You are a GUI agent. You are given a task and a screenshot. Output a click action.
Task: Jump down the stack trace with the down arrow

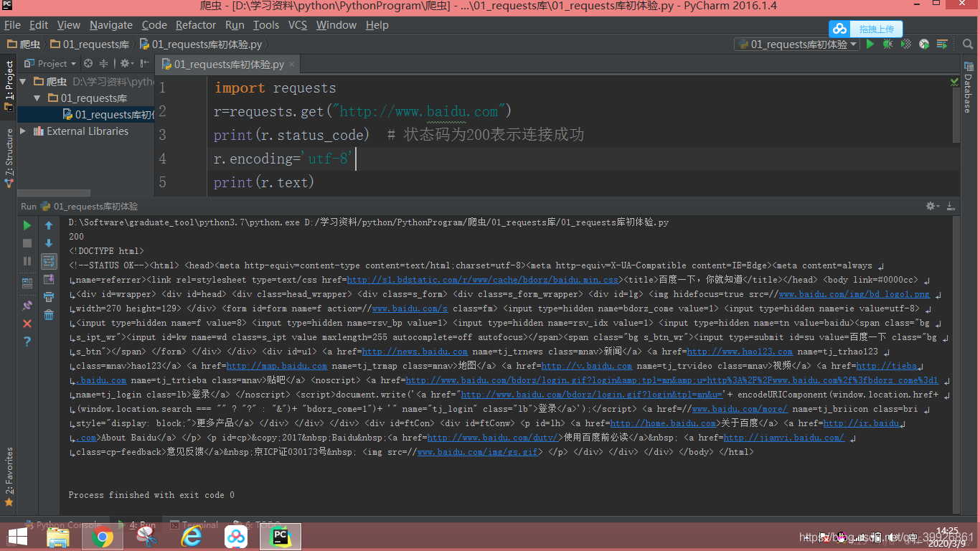[x=49, y=243]
